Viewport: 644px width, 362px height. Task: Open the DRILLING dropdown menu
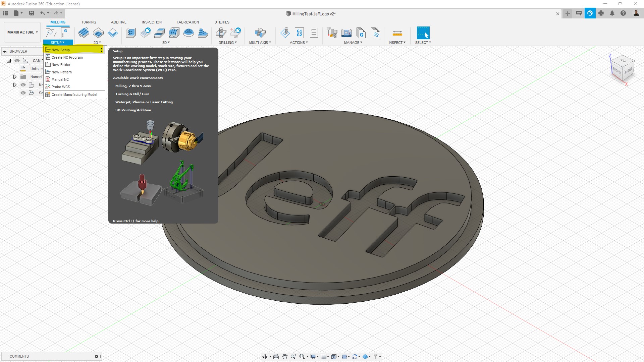click(228, 43)
